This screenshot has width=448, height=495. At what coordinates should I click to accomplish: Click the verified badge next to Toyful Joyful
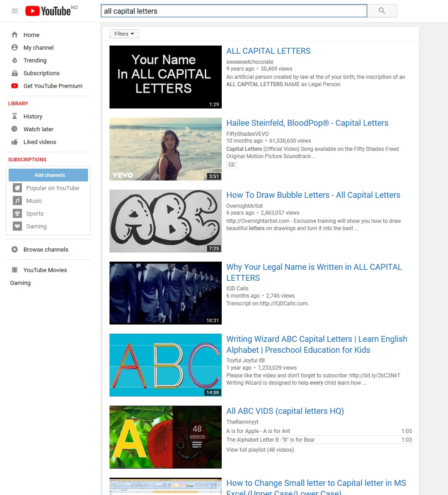262,360
